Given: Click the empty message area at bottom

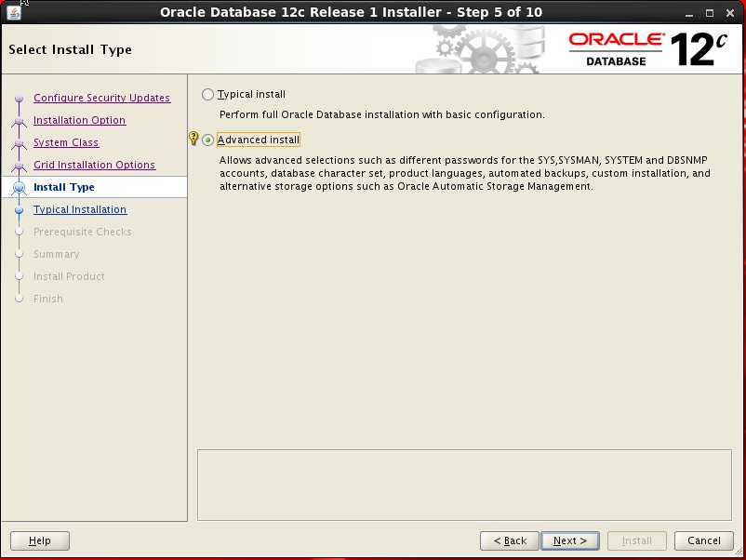Looking at the screenshot, I should [x=464, y=485].
